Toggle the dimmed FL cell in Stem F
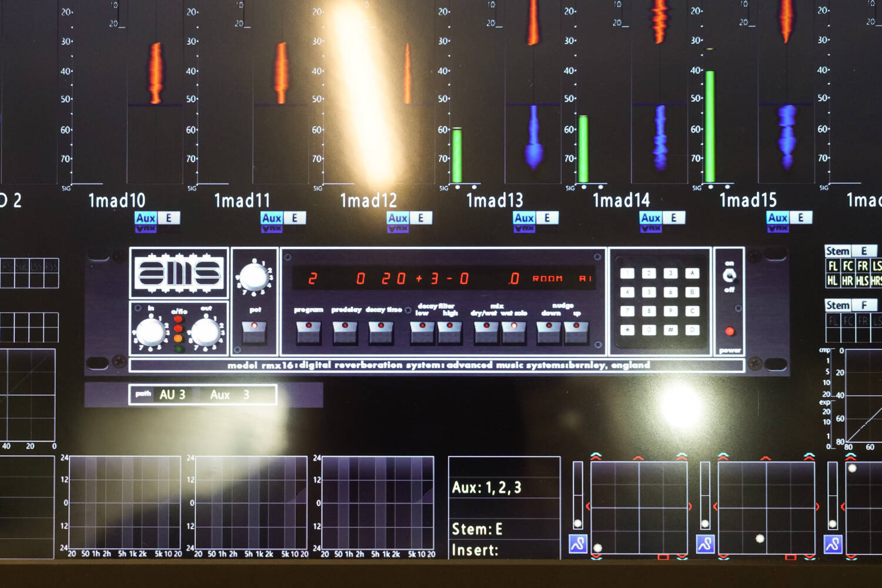 coord(833,320)
